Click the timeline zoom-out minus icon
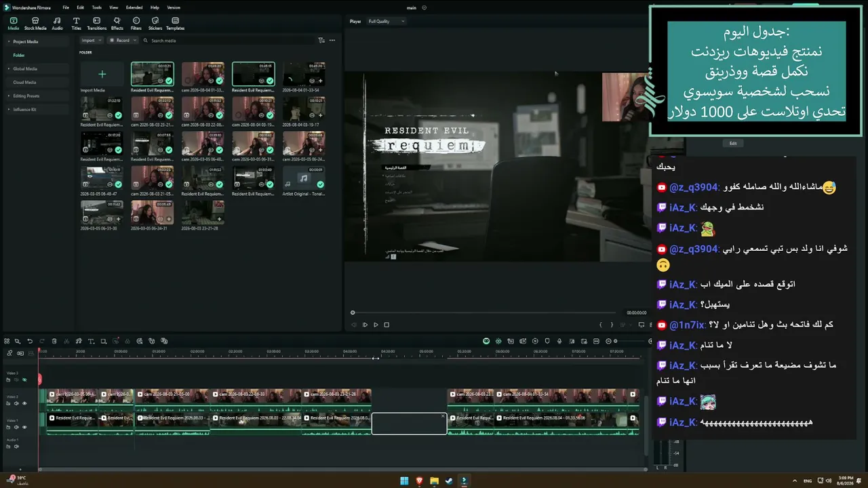Image resolution: width=868 pixels, height=488 pixels. click(x=608, y=341)
